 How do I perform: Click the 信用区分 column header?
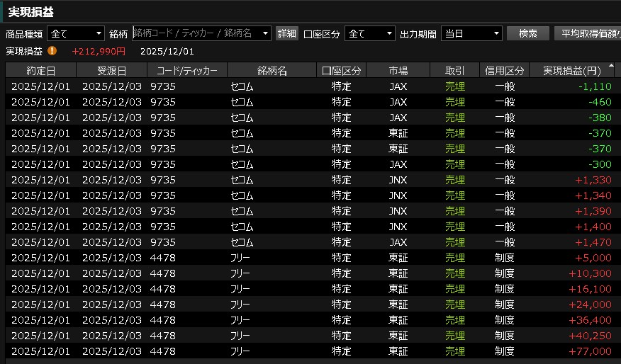504,70
